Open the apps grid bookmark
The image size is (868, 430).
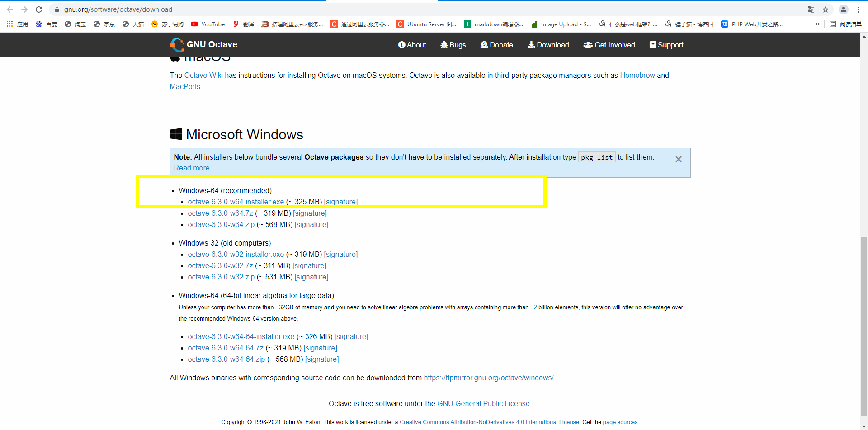17,24
